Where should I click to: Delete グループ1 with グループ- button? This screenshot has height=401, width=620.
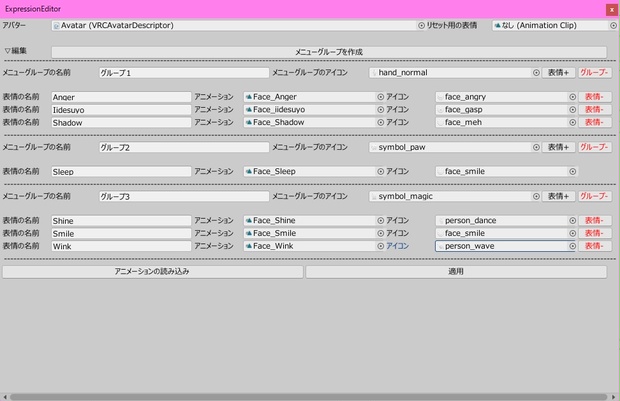pyautogui.click(x=595, y=73)
